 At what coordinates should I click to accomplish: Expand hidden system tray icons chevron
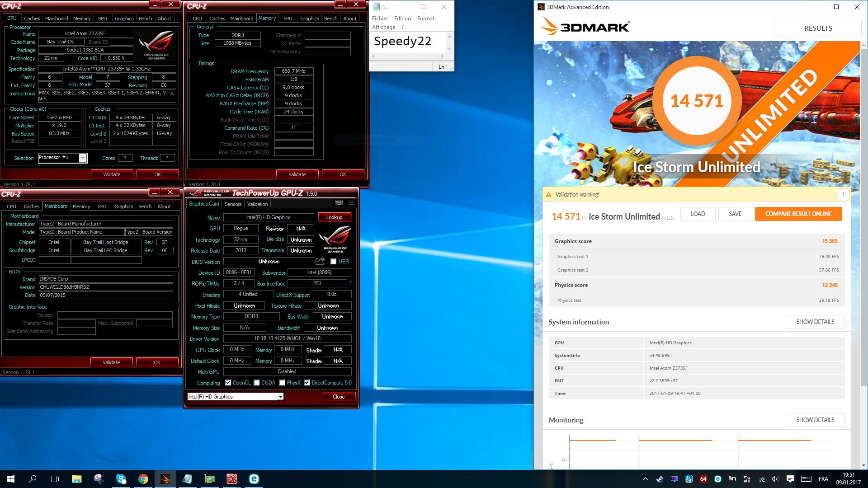[645, 479]
